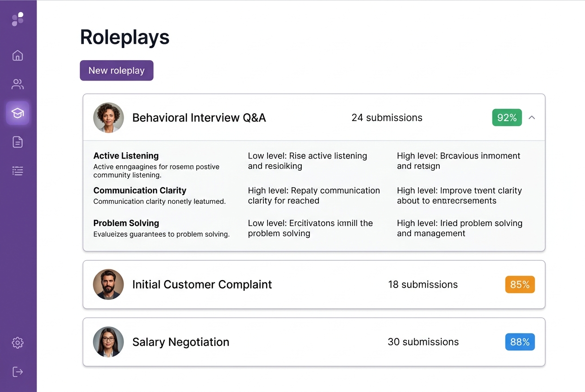Open the Documents icon in the sidebar
The width and height of the screenshot is (585, 392).
pyautogui.click(x=18, y=142)
